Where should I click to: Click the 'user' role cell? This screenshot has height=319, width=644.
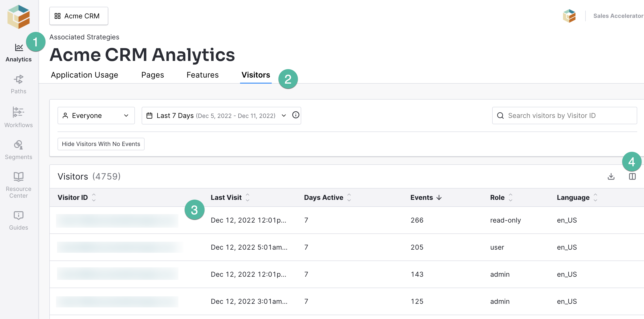pyautogui.click(x=497, y=247)
